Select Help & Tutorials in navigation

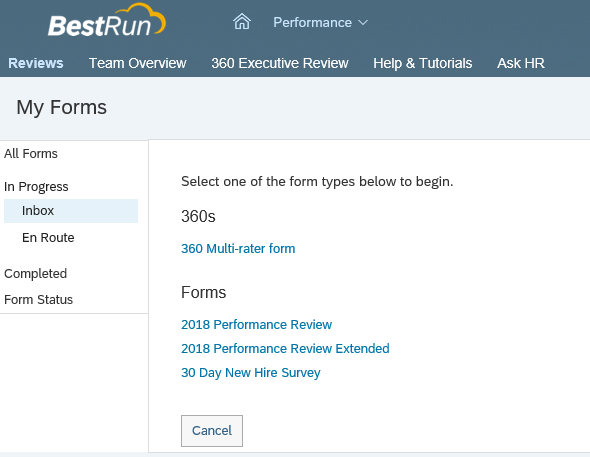[x=423, y=63]
